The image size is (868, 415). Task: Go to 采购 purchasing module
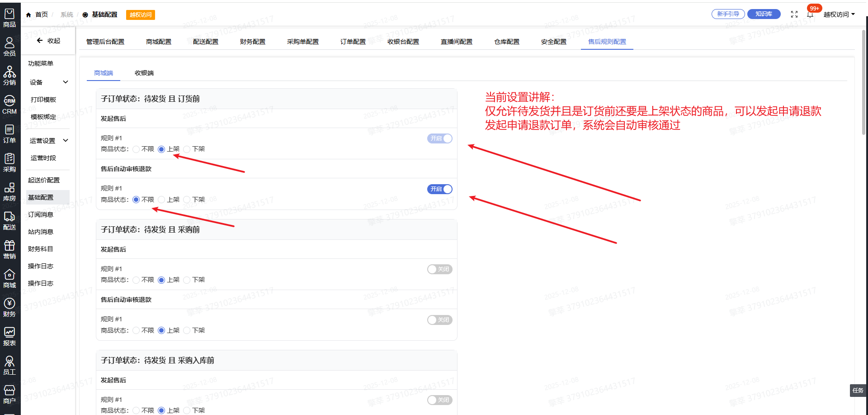click(9, 163)
